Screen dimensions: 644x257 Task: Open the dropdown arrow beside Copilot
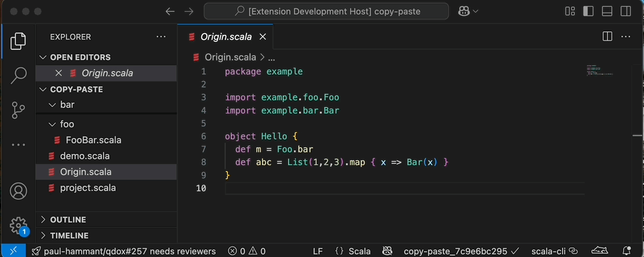(x=476, y=11)
